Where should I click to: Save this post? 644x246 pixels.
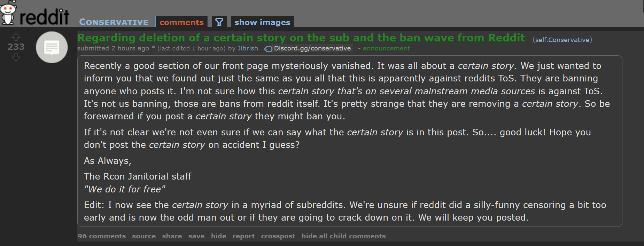(x=196, y=236)
